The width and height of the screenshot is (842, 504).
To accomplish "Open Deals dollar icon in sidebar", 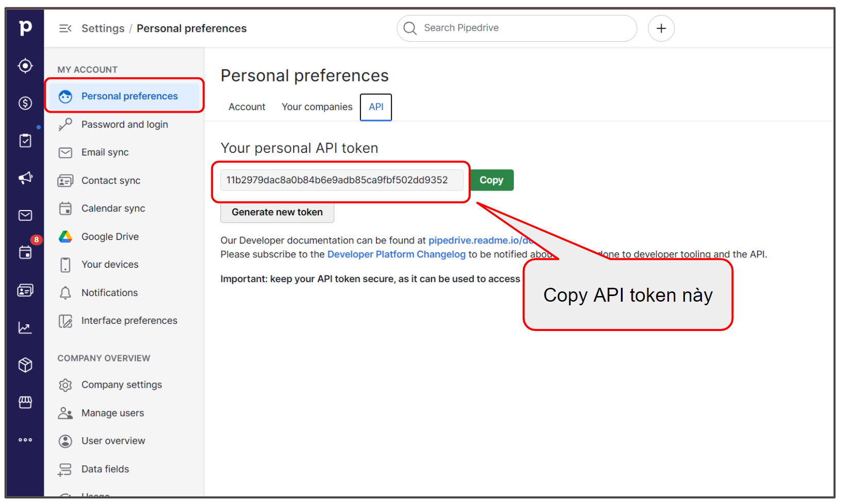I will [x=25, y=103].
